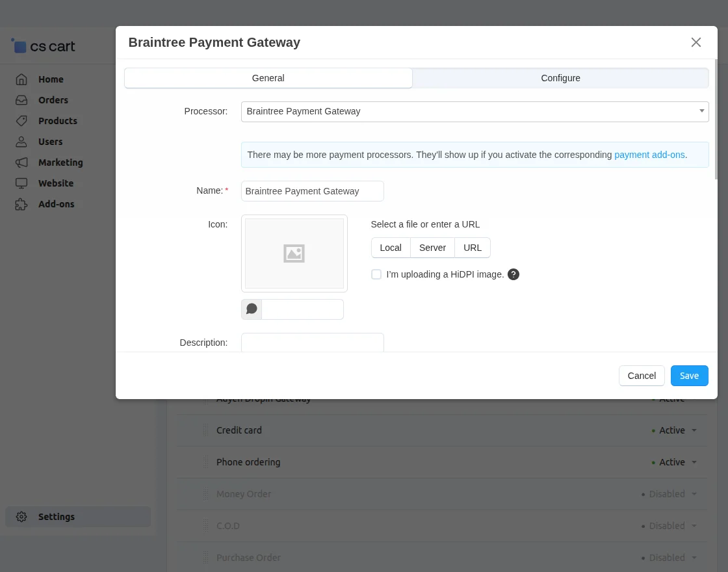Viewport: 728px width, 572px height.
Task: Enable the HiDPI image checkbox
Action: (376, 274)
